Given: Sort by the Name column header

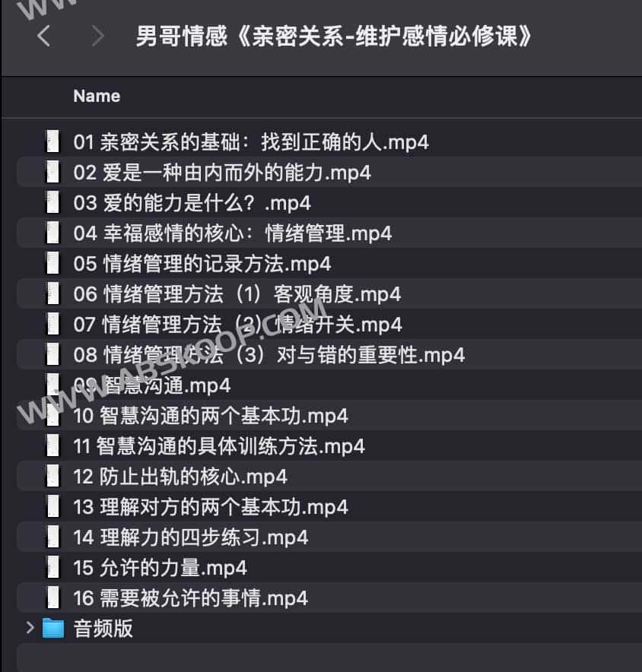Looking at the screenshot, I should (97, 96).
